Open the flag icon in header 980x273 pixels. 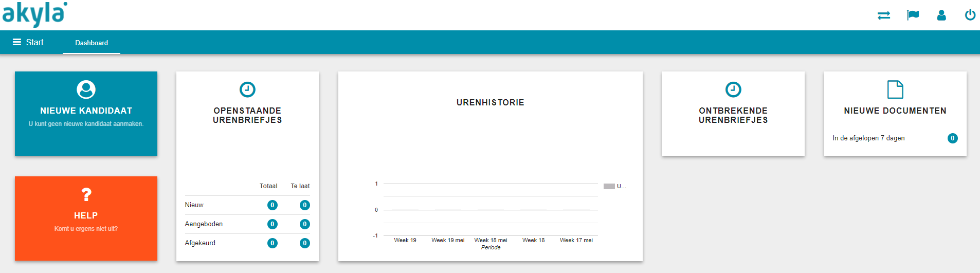913,15
